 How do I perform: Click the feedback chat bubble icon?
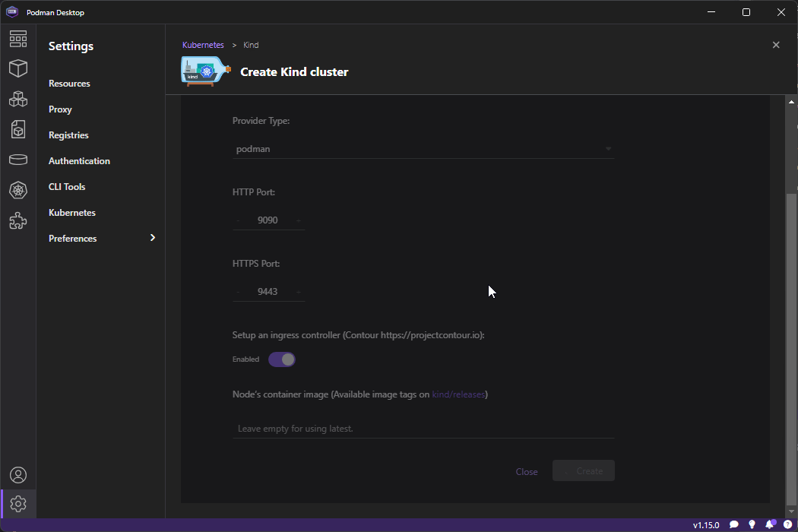[x=734, y=524]
